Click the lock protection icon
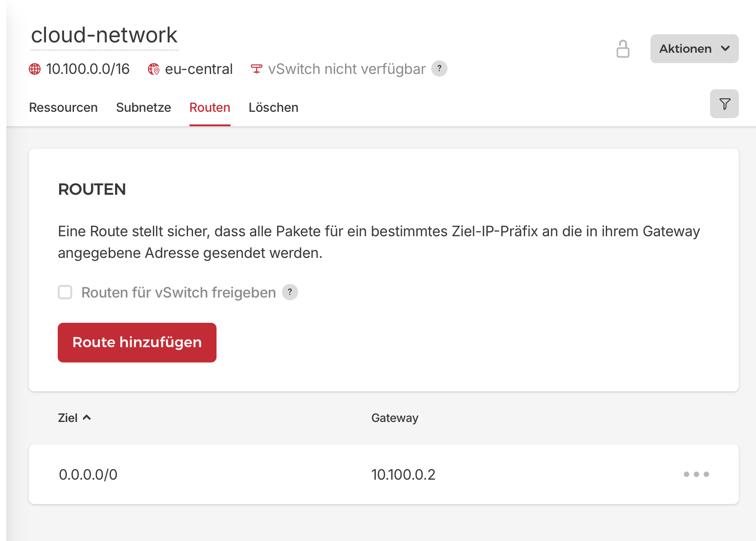The height and width of the screenshot is (541, 756). click(623, 49)
